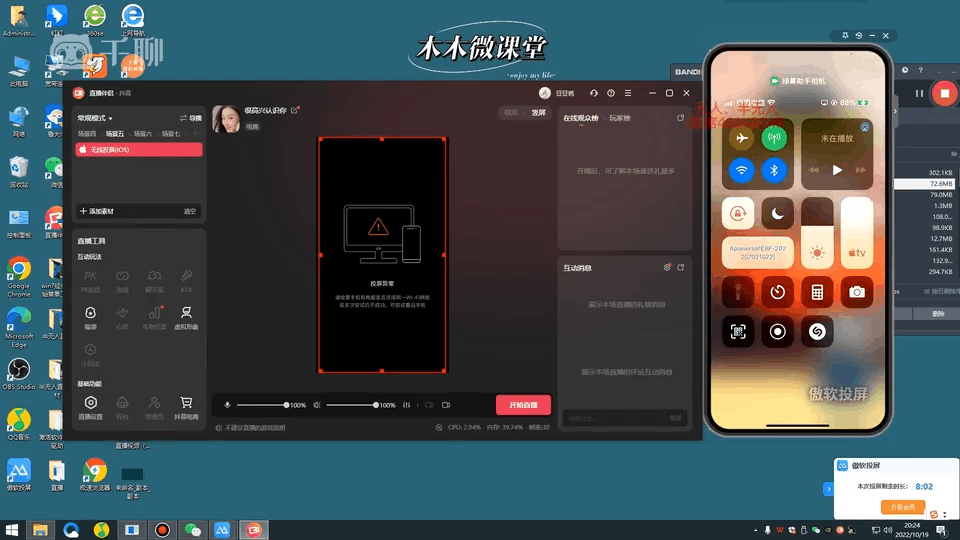Mute the microphone in the control bar
The image size is (960, 540).
pyautogui.click(x=227, y=405)
